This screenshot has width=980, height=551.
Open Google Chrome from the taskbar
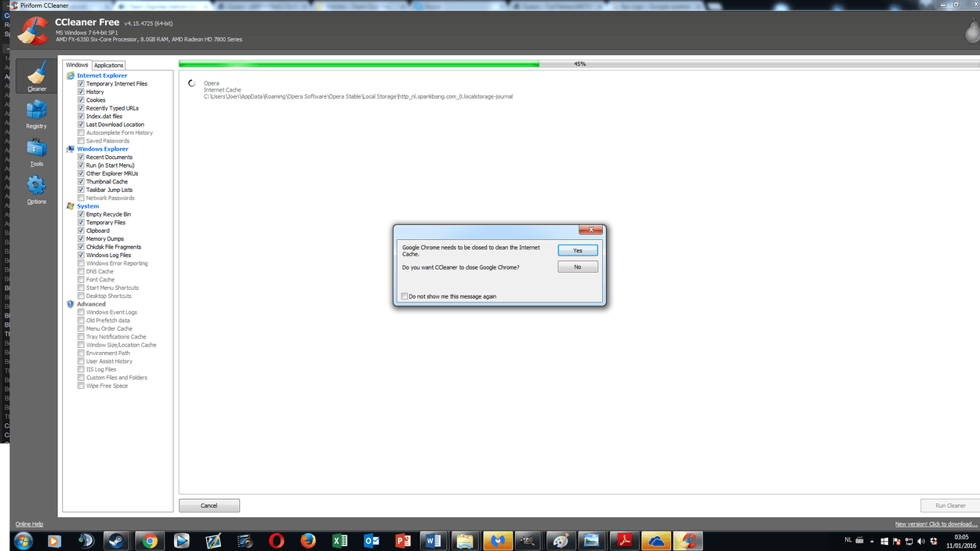click(149, 541)
